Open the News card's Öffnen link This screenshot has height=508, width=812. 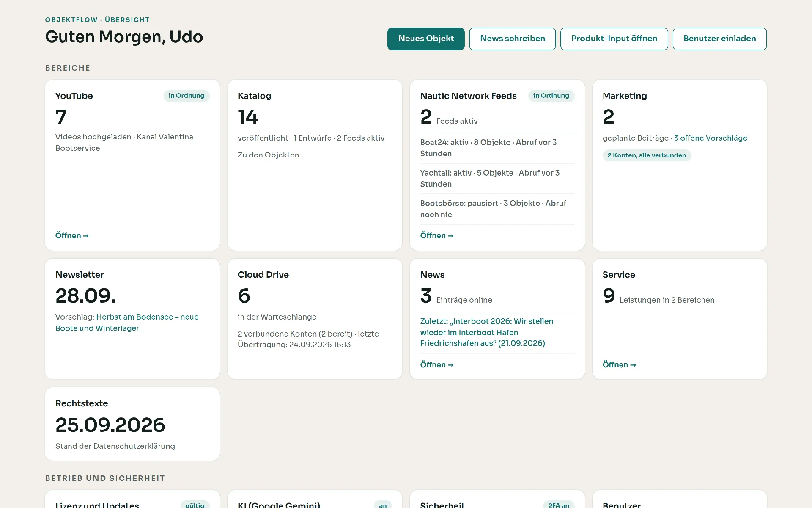(436, 365)
